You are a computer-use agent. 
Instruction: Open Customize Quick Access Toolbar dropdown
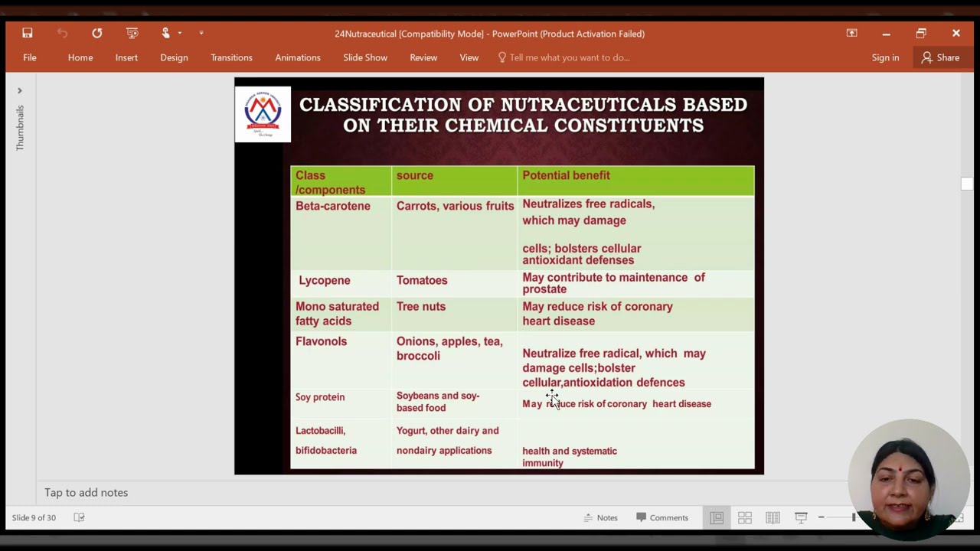201,33
